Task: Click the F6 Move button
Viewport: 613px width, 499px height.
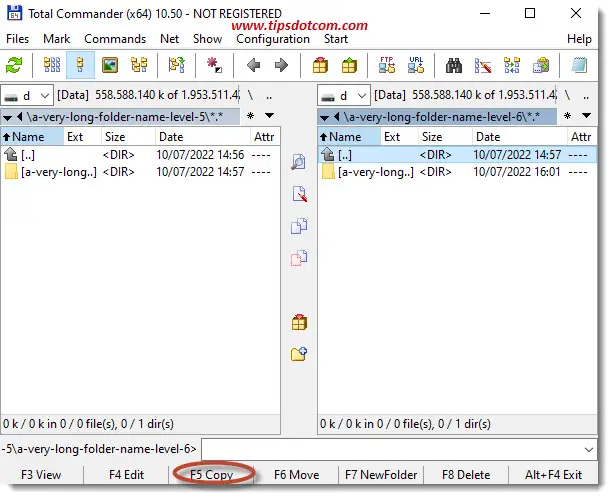Action: click(296, 475)
